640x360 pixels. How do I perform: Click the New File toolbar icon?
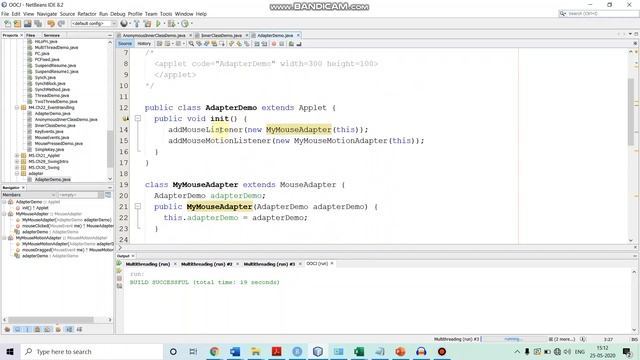coord(7,24)
